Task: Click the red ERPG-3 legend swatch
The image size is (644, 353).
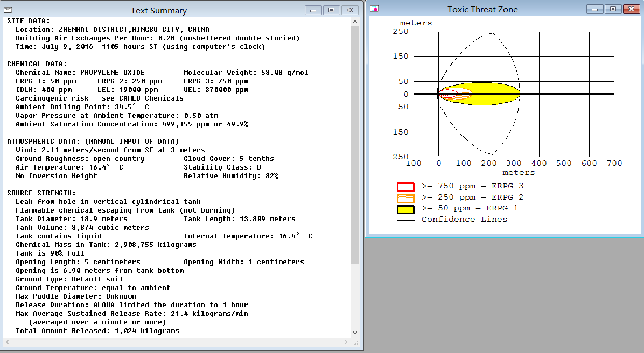Action: click(405, 187)
